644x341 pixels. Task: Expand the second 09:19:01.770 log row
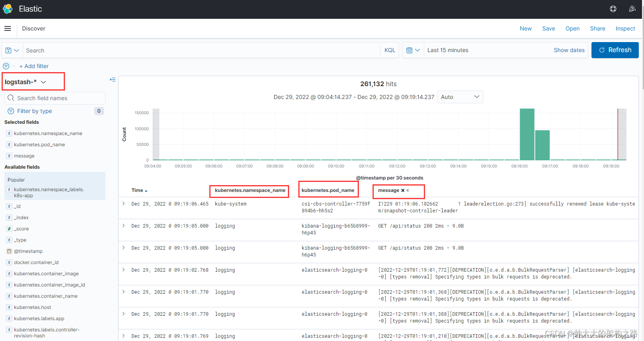tap(124, 314)
